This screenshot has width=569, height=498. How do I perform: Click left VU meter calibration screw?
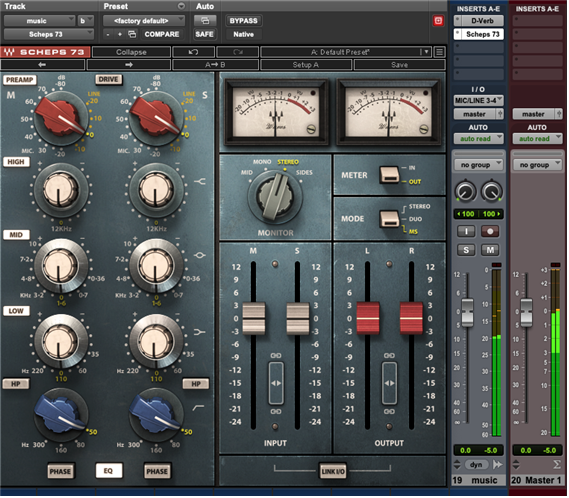311,129
